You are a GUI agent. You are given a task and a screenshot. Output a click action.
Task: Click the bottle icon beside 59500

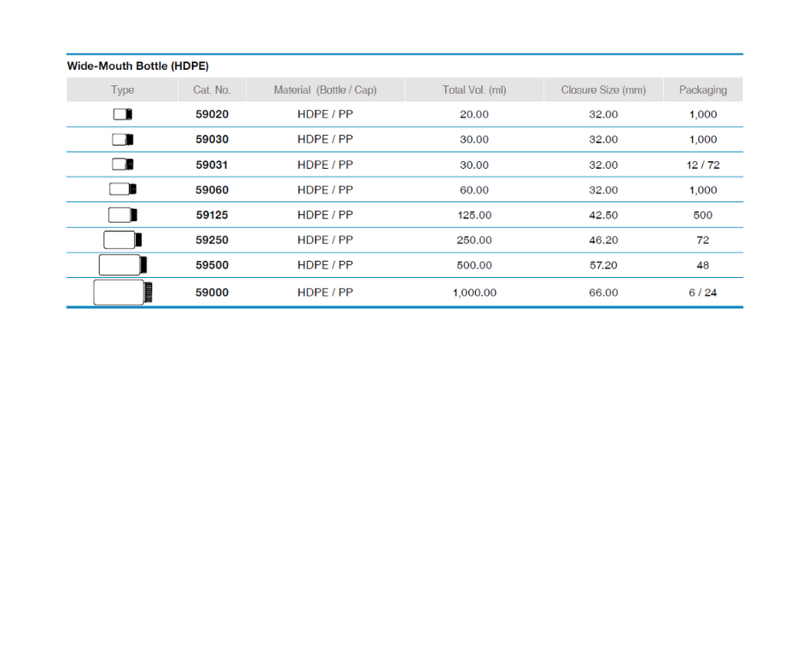[x=123, y=265]
